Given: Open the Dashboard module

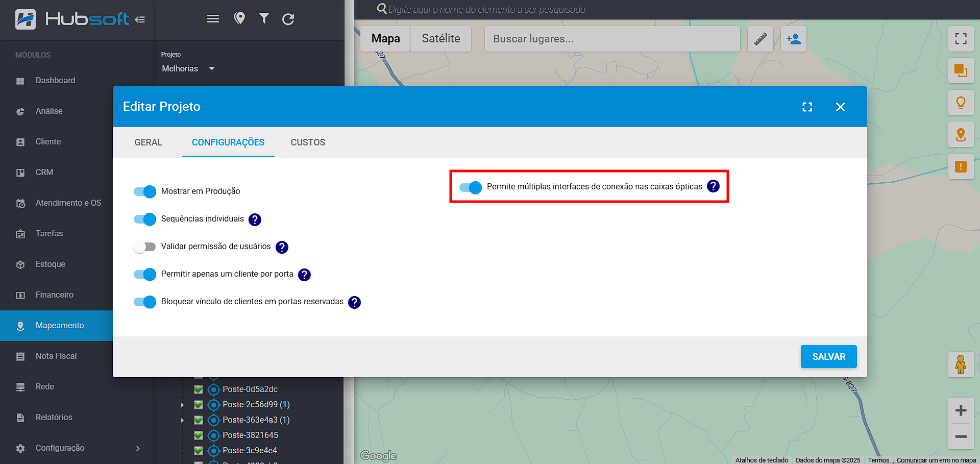Looking at the screenshot, I should point(56,81).
